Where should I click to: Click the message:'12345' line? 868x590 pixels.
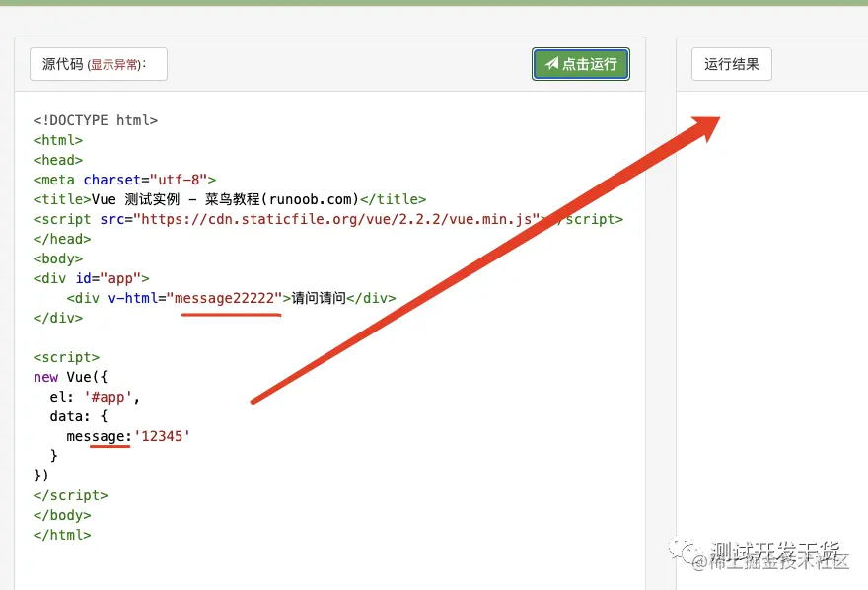click(128, 436)
